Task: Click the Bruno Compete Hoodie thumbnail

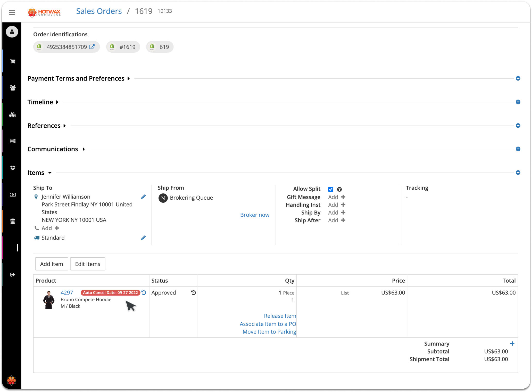Action: 49,299
